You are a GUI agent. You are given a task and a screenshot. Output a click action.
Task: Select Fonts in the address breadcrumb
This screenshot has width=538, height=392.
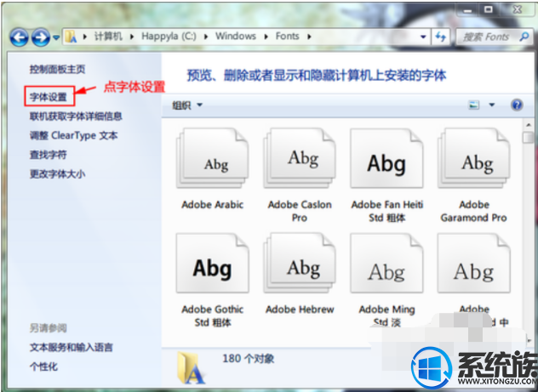288,37
